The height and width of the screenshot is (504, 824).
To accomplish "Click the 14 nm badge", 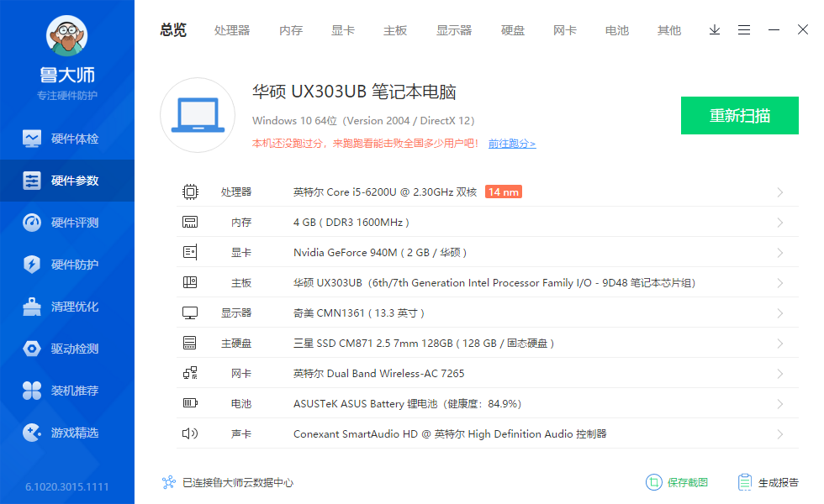I will [504, 192].
